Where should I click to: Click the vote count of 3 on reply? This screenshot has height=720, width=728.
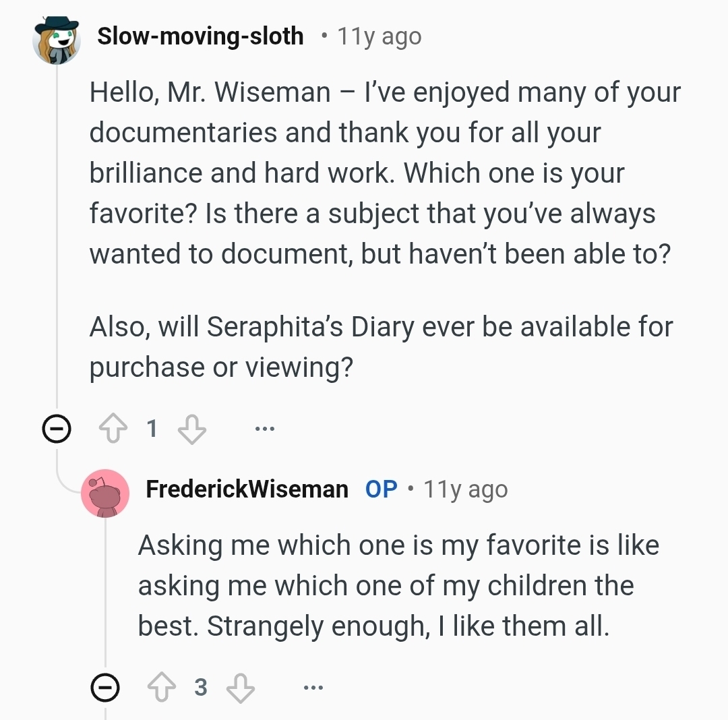[x=200, y=688]
